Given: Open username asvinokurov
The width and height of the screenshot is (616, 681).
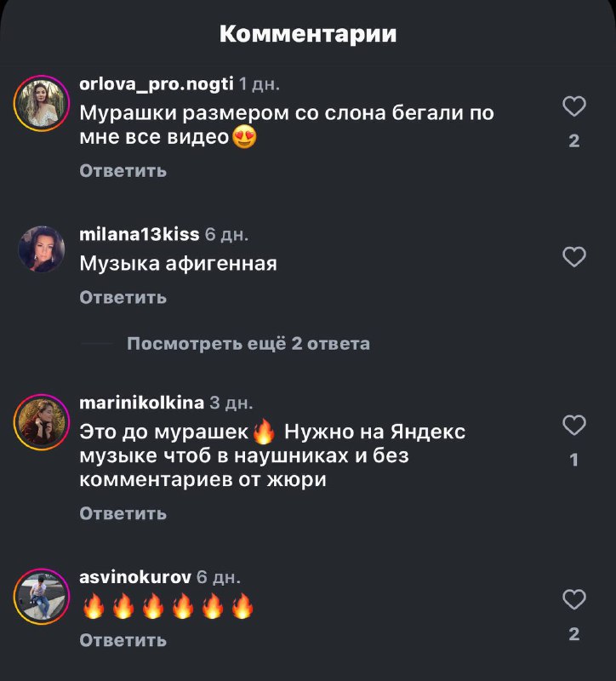Looking at the screenshot, I should 135,577.
